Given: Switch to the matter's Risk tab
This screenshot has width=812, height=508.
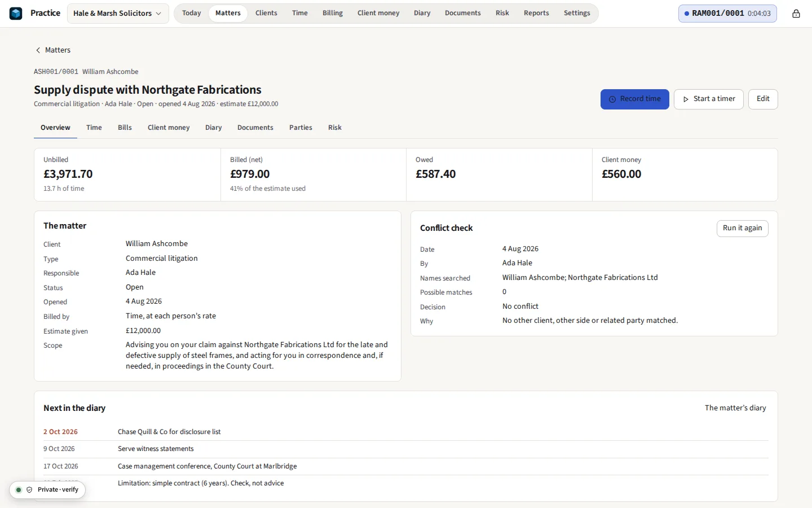Looking at the screenshot, I should pos(335,128).
